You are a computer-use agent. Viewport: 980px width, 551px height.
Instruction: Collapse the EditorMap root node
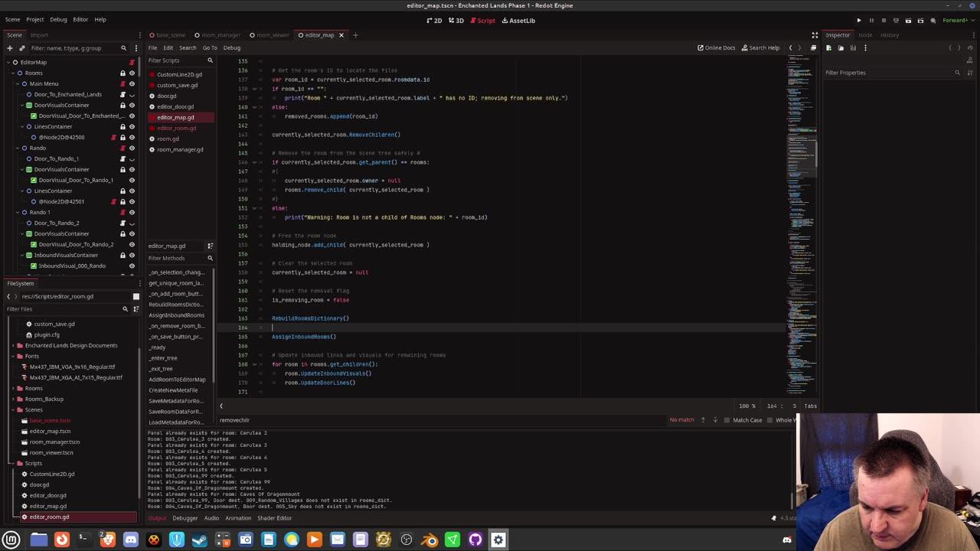[7, 62]
